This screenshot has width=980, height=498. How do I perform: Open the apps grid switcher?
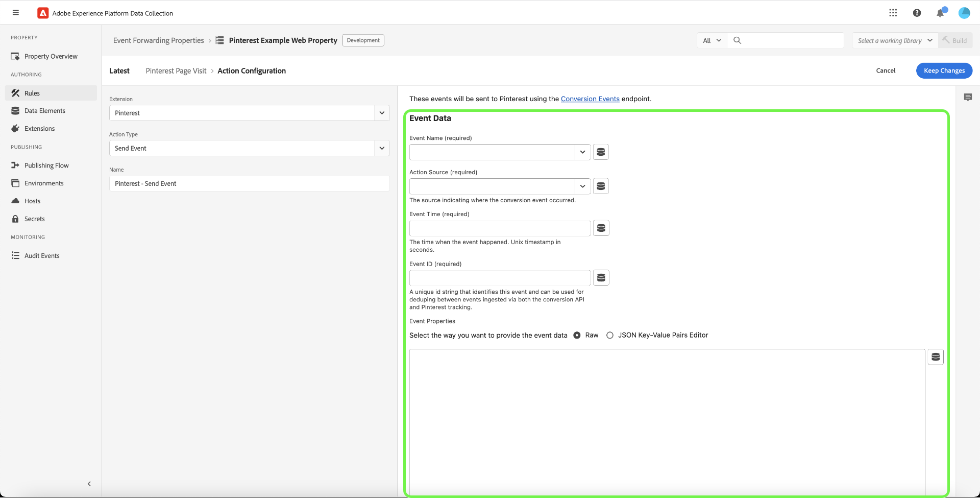pyautogui.click(x=893, y=13)
